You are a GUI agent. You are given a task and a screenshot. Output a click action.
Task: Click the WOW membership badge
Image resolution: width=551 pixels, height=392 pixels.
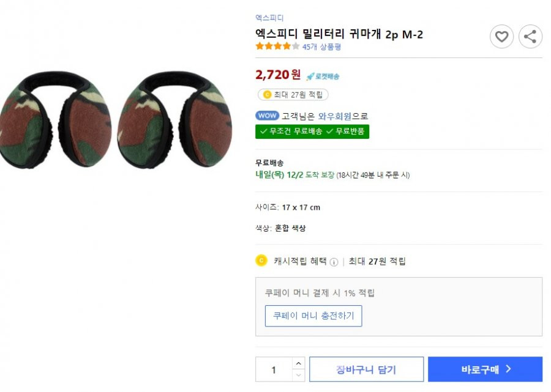[x=267, y=116]
